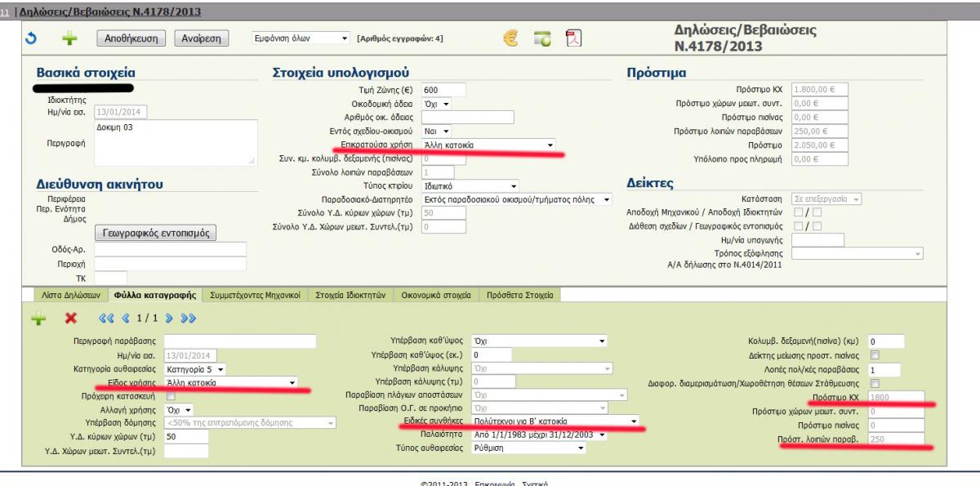
Task: Jump to the first record sheet using double left arrows
Action: [x=105, y=317]
